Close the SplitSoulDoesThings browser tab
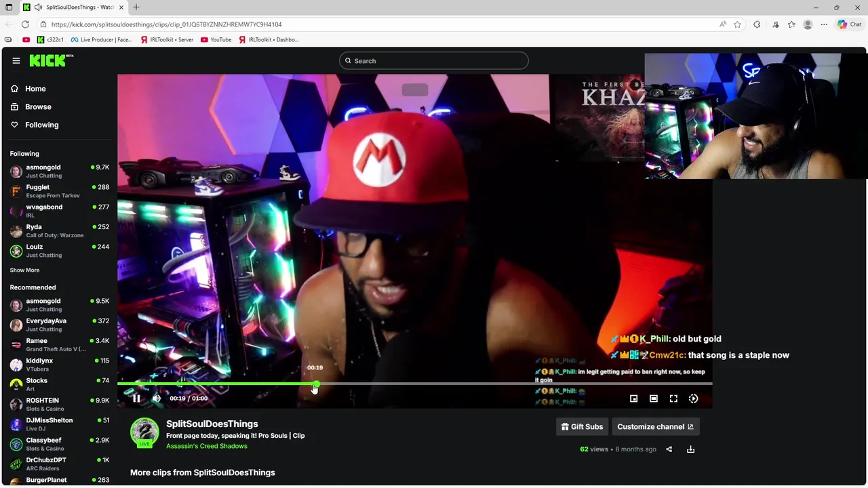This screenshot has height=488, width=868. point(121,7)
